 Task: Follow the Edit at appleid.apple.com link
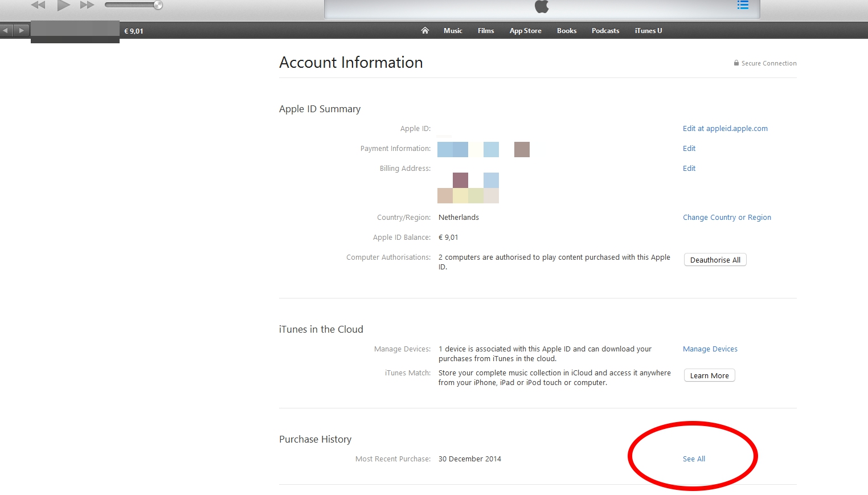pyautogui.click(x=725, y=129)
